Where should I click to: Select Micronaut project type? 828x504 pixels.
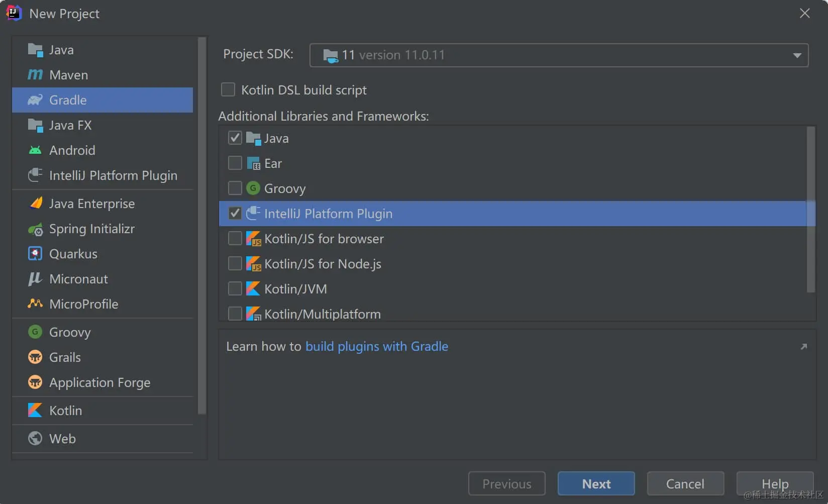point(102,279)
